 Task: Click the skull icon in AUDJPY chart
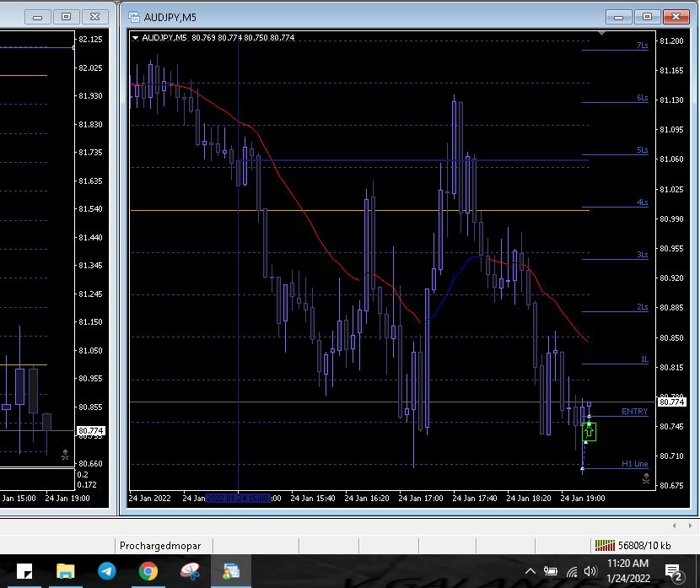point(646,478)
